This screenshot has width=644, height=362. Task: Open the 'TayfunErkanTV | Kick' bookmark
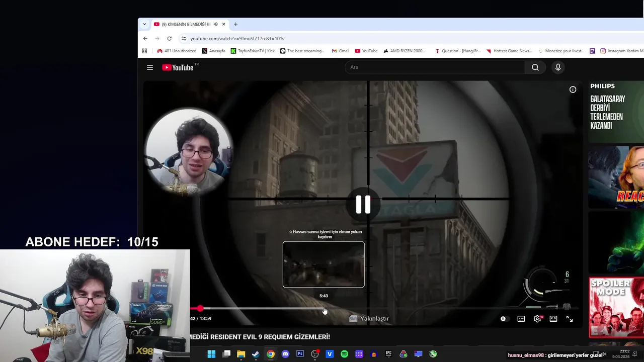(253, 51)
